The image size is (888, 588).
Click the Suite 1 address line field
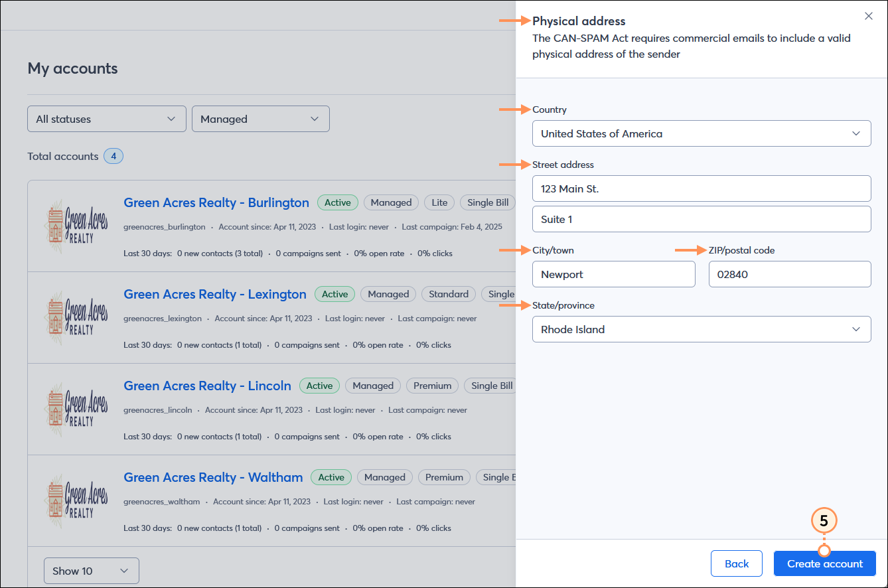pos(702,219)
